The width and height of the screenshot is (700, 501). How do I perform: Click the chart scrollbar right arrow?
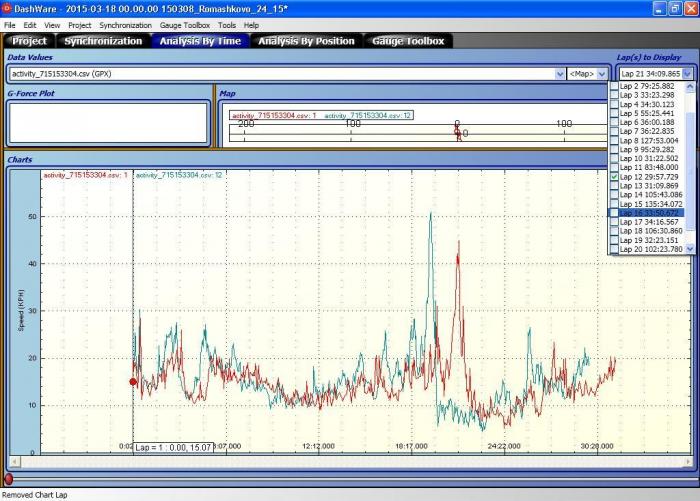click(687, 462)
